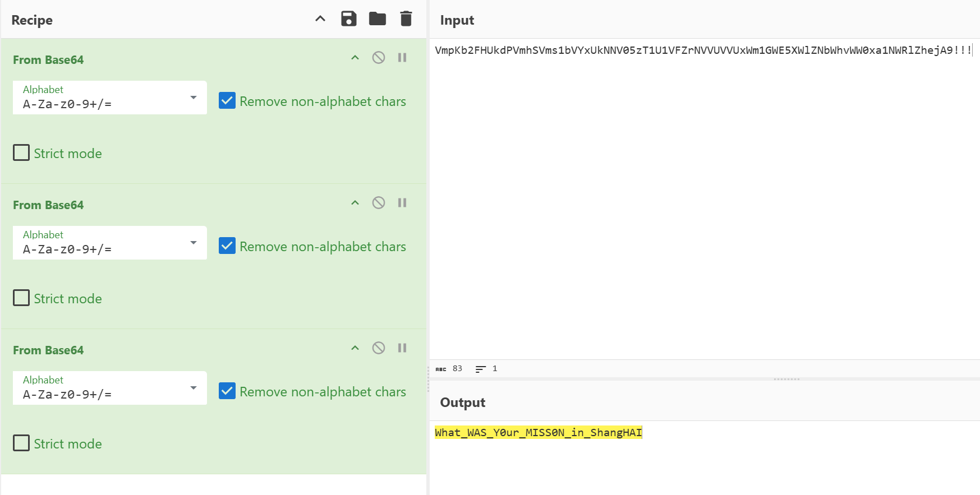Click the third From Base64 operation title
This screenshot has width=980, height=495.
tap(48, 350)
